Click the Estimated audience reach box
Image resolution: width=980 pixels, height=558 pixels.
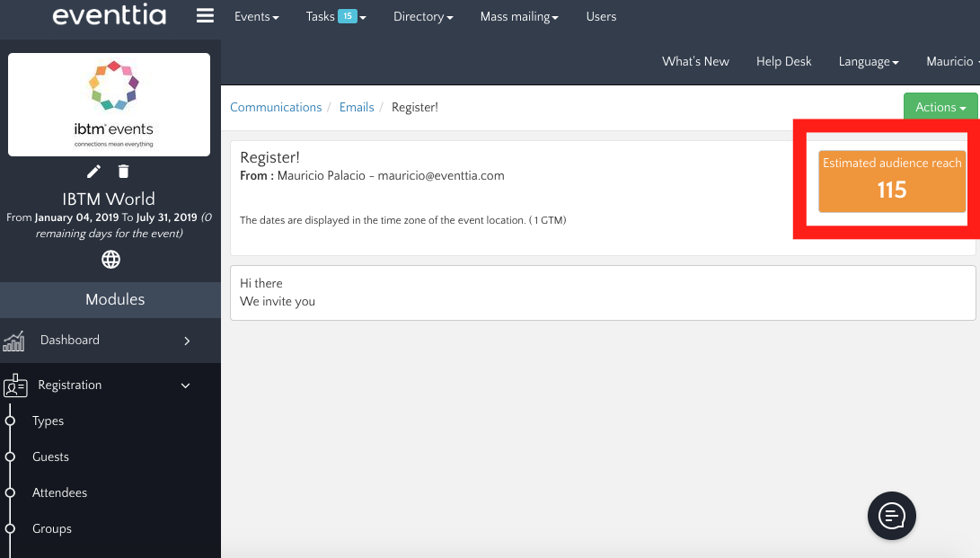[x=892, y=181]
